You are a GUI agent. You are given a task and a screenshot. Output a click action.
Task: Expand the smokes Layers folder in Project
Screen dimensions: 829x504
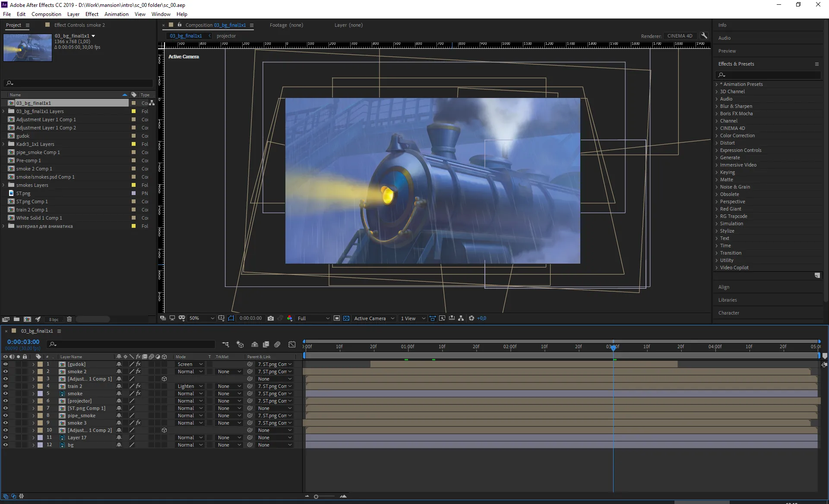point(4,185)
